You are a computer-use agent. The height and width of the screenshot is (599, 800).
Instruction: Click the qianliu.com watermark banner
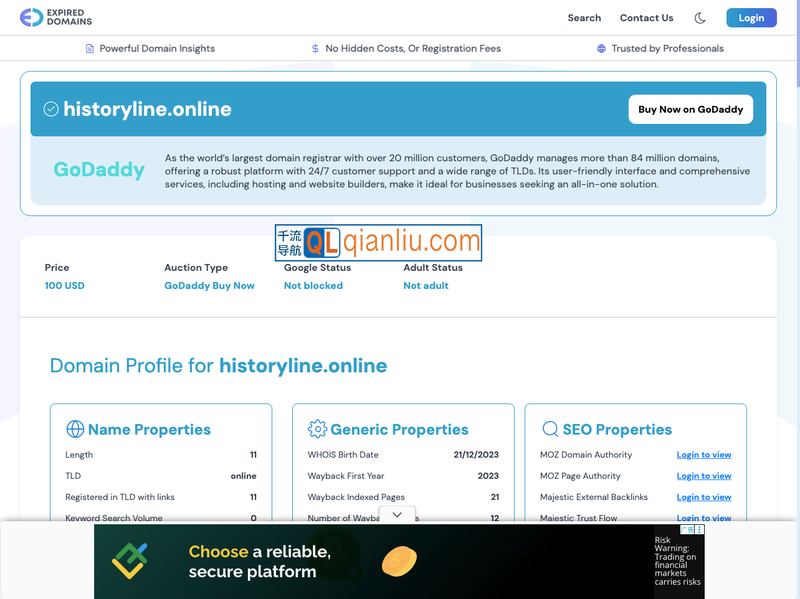pyautogui.click(x=378, y=242)
